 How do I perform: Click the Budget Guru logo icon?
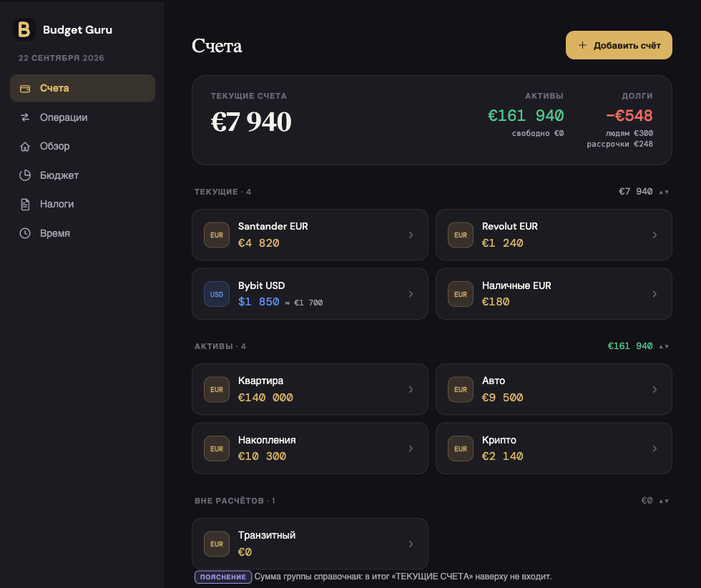click(24, 29)
